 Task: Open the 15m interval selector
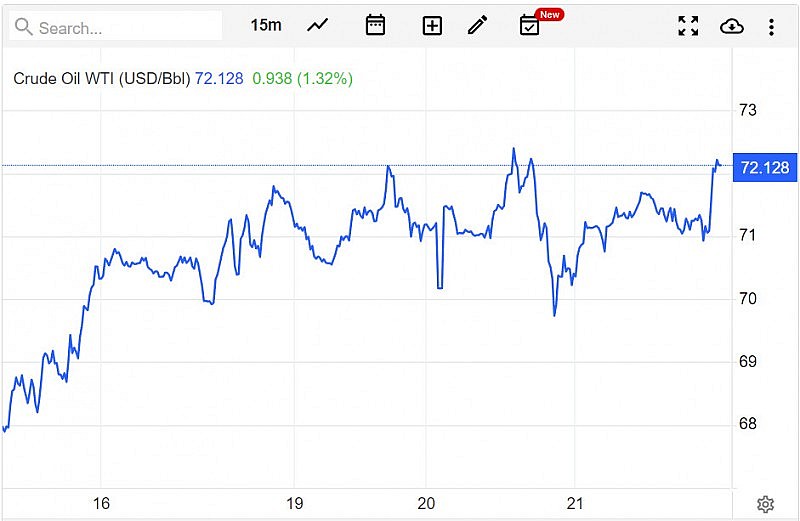tap(266, 25)
